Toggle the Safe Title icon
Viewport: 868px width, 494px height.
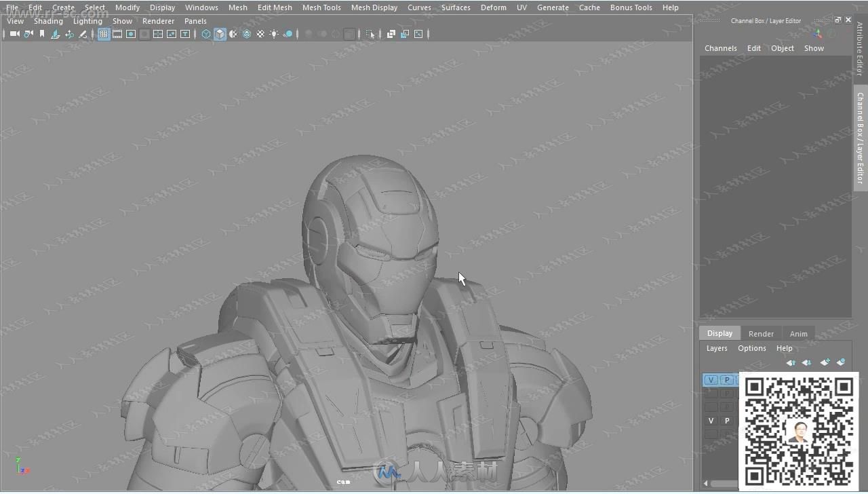point(185,34)
